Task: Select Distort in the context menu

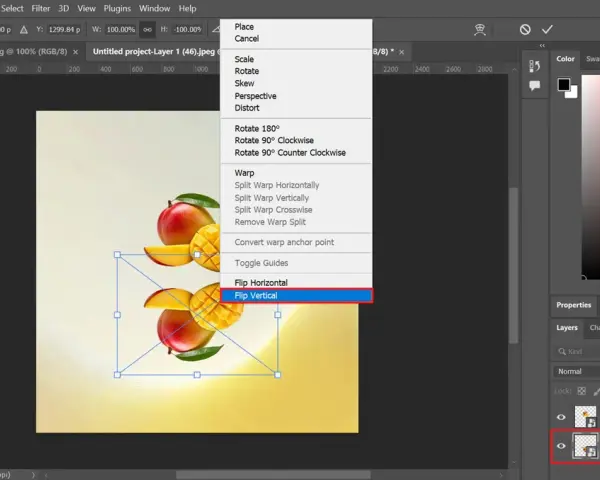Action: tap(296, 108)
